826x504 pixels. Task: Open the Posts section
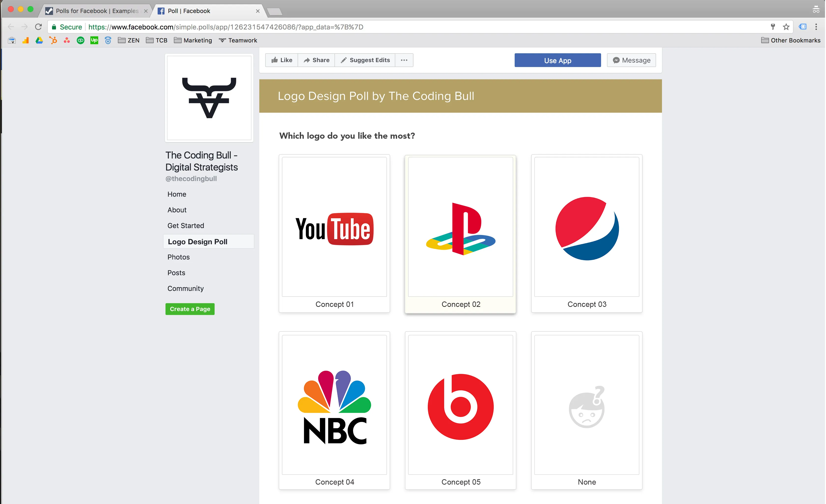tap(176, 273)
